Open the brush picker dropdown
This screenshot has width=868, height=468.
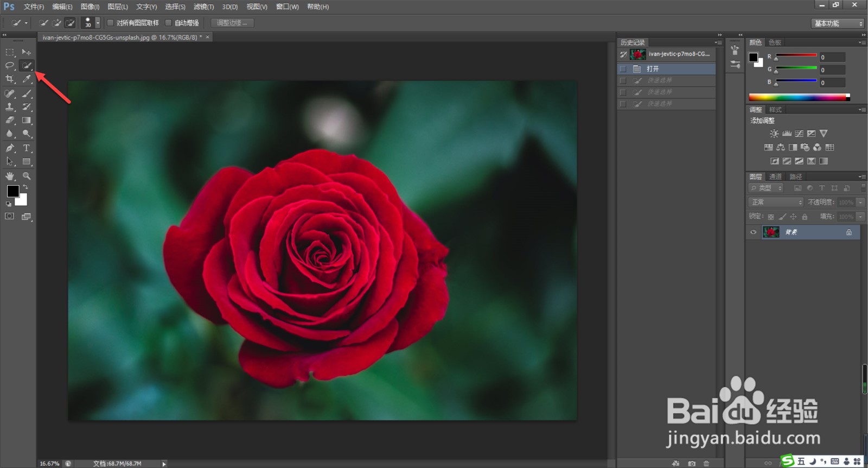(x=98, y=23)
